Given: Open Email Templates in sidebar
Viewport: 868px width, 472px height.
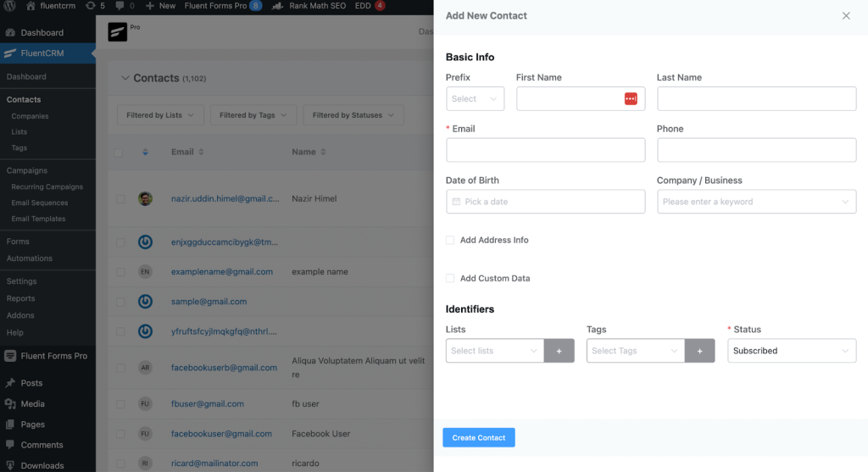Looking at the screenshot, I should (x=38, y=219).
